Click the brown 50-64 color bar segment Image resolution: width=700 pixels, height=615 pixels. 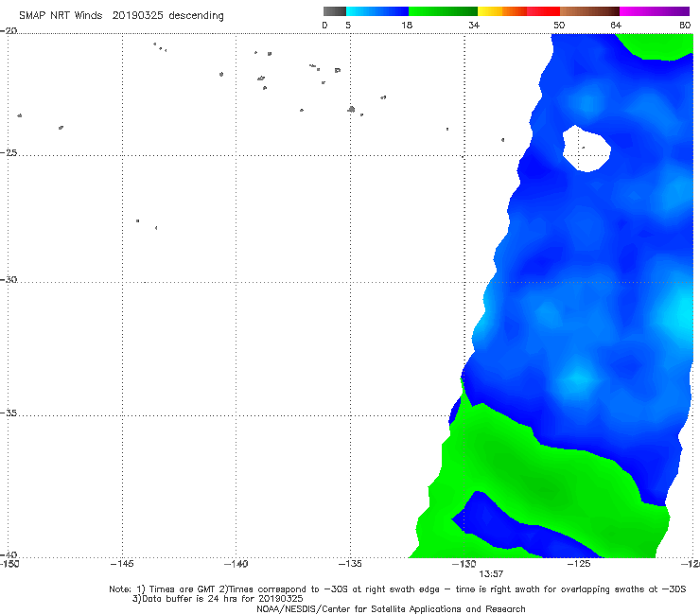[589, 11]
